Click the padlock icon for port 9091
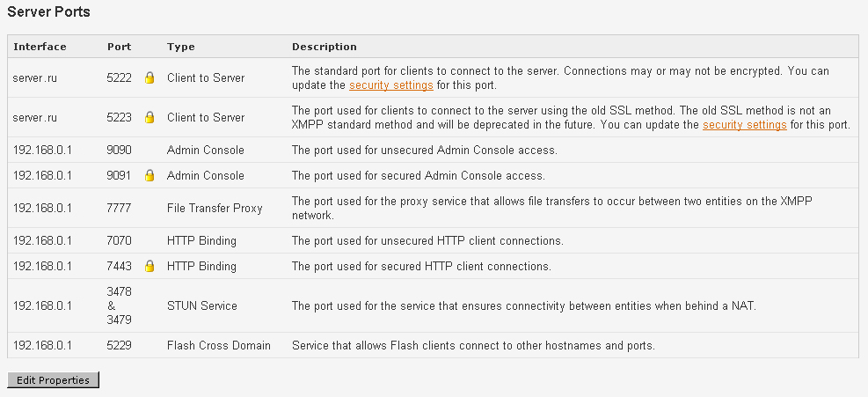Viewport: 868px width, 397px height. point(150,176)
